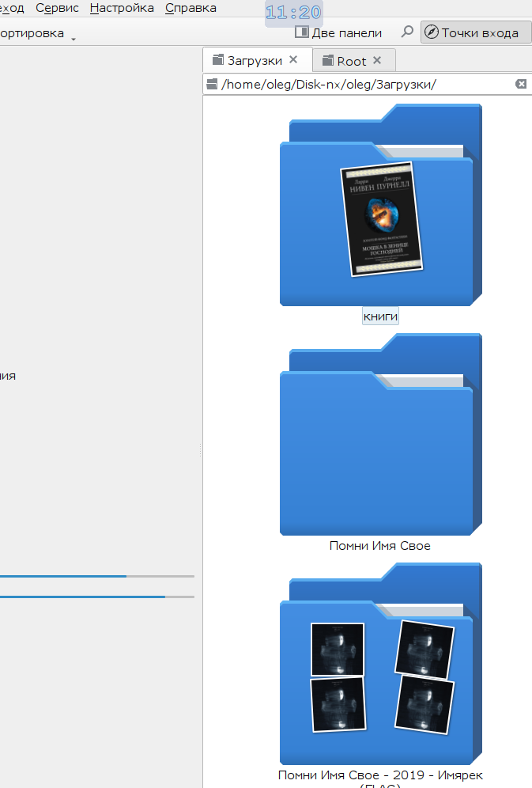
Task: Click the upper progress bar in left panel
Action: (x=97, y=577)
